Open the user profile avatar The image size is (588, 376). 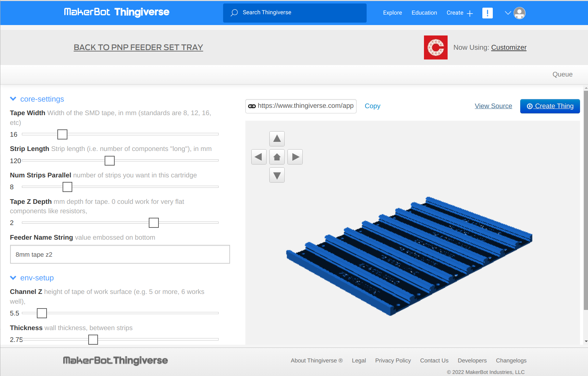pos(520,13)
